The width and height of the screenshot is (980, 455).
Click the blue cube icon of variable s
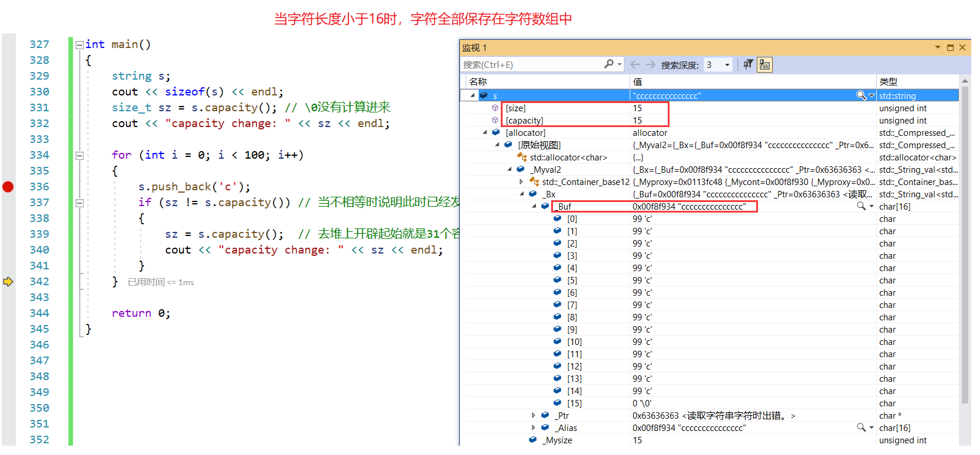point(484,95)
